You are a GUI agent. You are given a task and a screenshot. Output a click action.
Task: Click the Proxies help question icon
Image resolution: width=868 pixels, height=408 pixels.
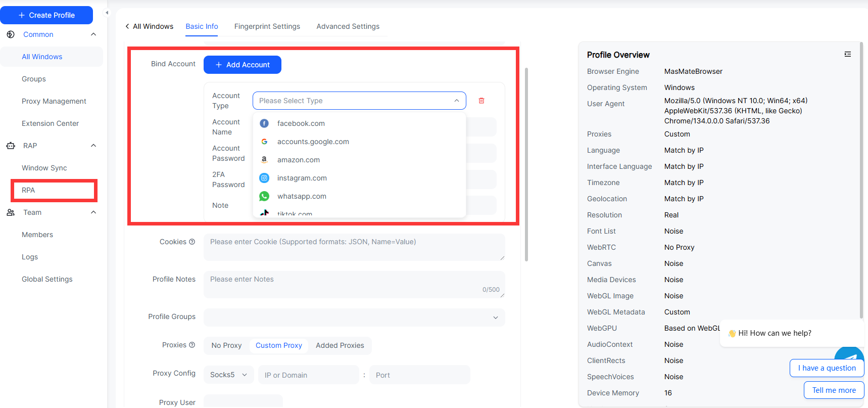click(192, 345)
